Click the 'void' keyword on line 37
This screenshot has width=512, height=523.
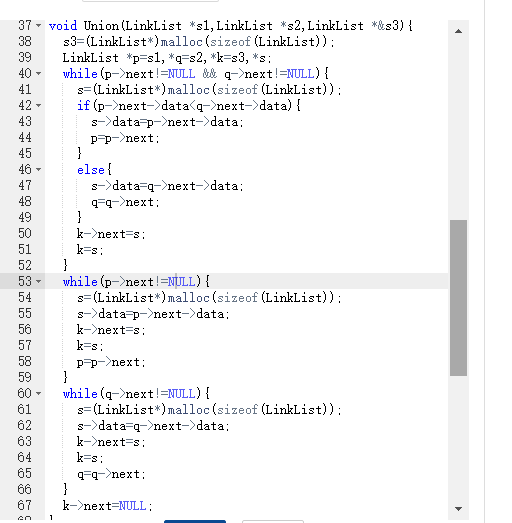click(x=63, y=26)
